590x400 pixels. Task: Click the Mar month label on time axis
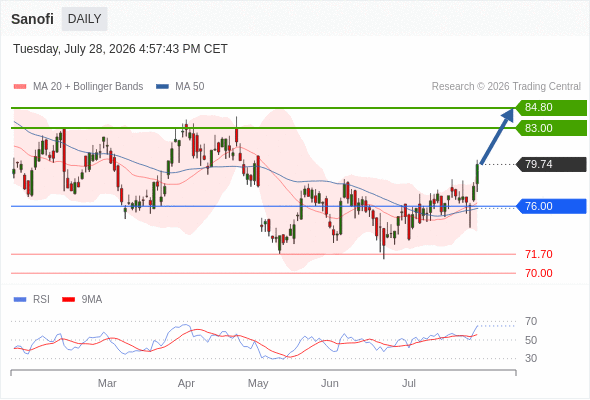tap(107, 383)
